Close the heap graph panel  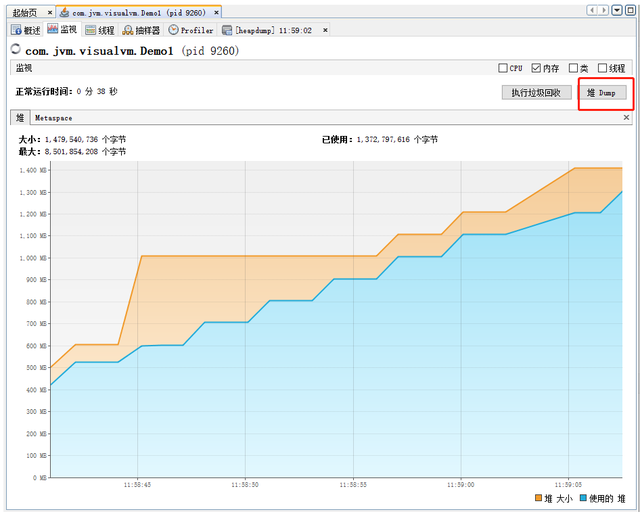click(x=627, y=117)
